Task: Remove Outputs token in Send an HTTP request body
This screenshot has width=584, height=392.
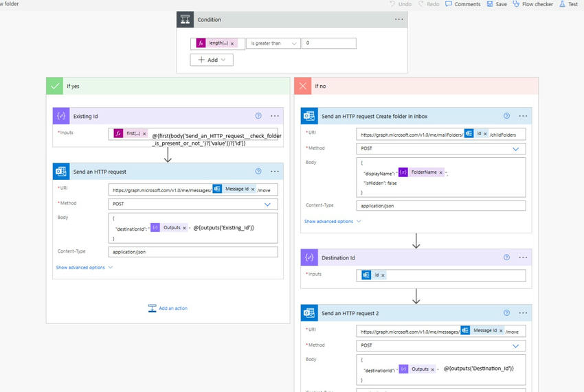Action: 184,228
